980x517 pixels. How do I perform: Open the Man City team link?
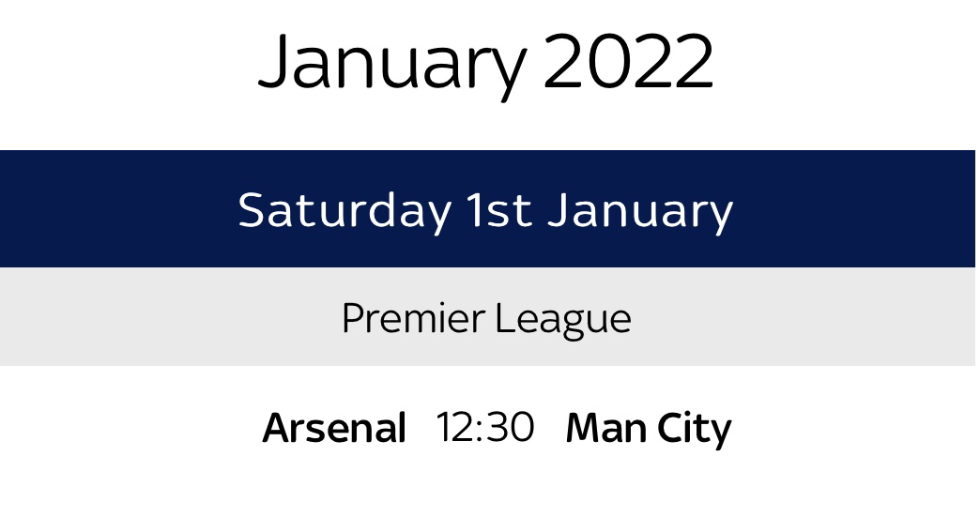point(648,430)
